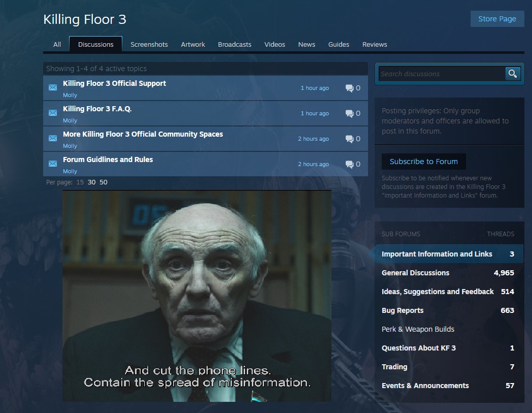Open the Guides tab

click(x=339, y=45)
